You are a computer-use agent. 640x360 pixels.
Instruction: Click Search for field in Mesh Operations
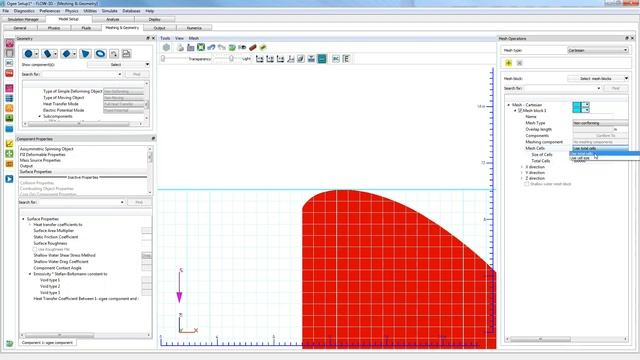point(562,88)
